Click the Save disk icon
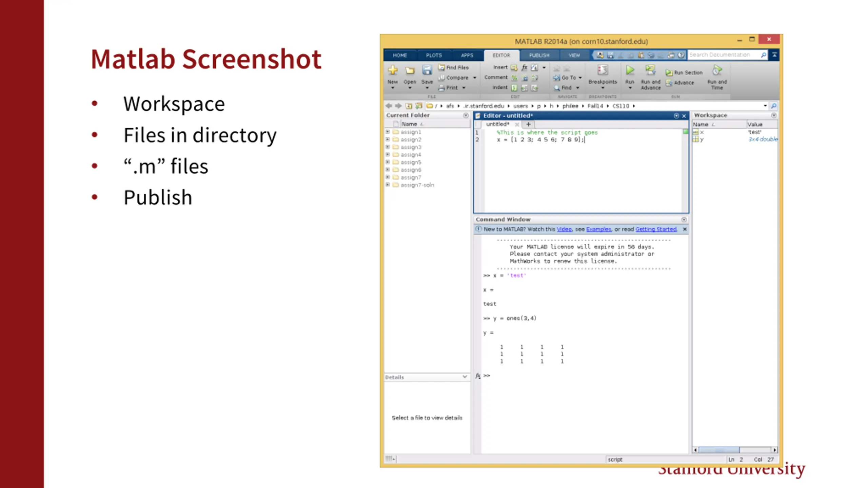 pos(427,70)
